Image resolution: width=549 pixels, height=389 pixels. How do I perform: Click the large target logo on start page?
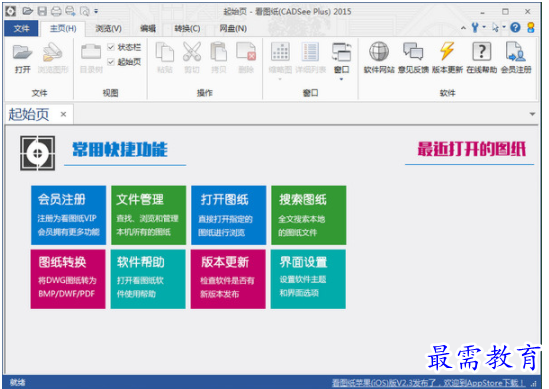37,153
